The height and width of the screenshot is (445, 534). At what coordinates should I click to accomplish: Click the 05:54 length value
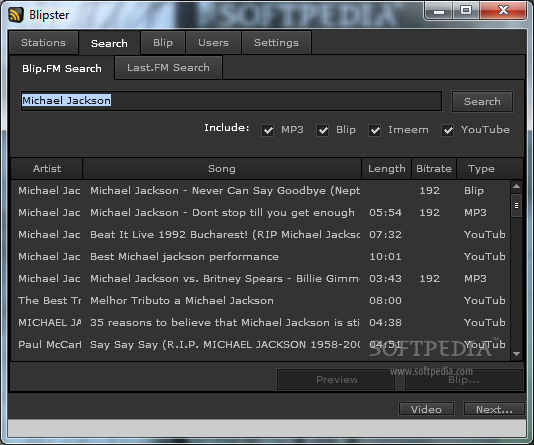pyautogui.click(x=385, y=213)
